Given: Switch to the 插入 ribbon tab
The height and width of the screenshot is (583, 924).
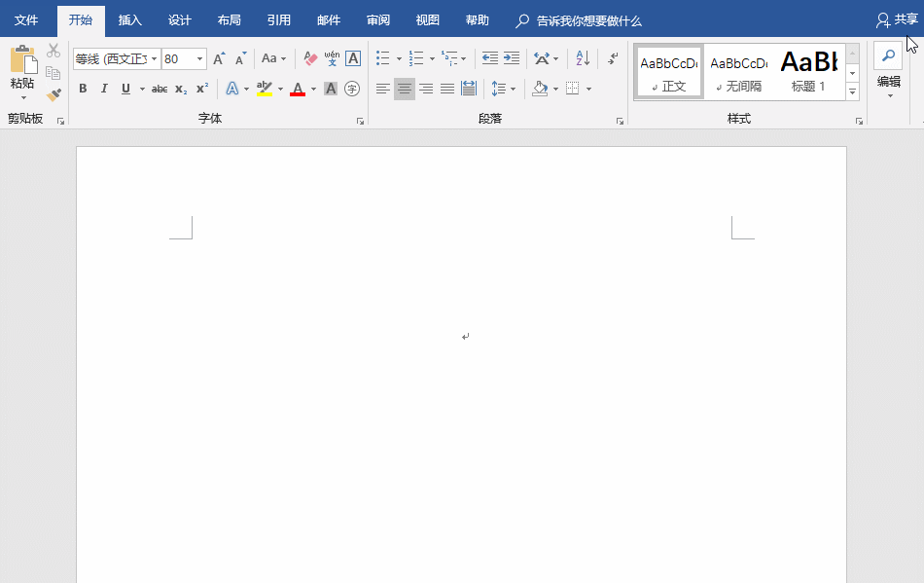Looking at the screenshot, I should (x=129, y=20).
